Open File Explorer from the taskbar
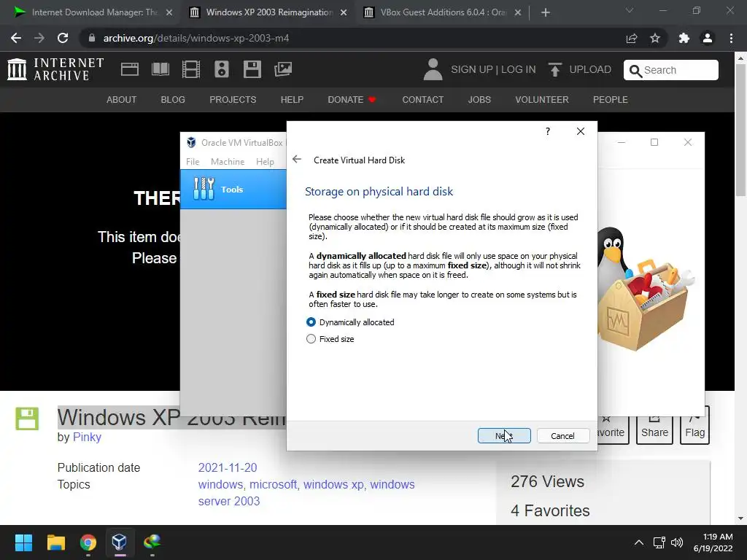 tap(55, 542)
